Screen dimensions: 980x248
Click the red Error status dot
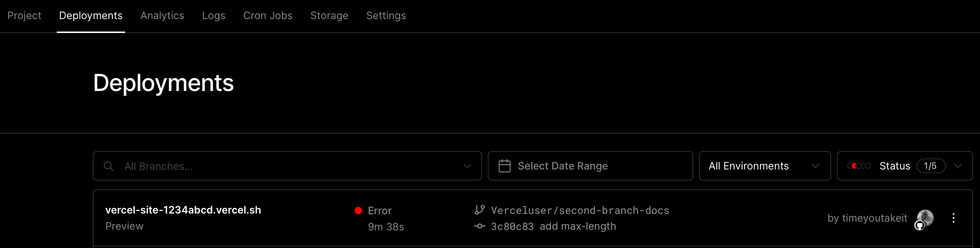pos(358,210)
